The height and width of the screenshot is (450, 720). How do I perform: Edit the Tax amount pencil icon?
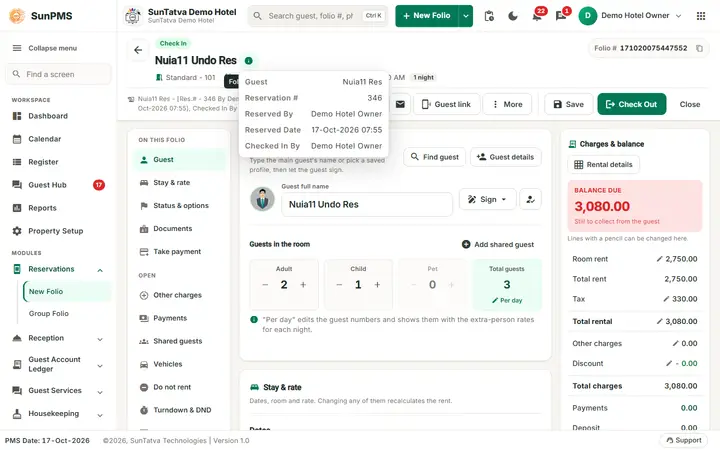pyautogui.click(x=666, y=299)
